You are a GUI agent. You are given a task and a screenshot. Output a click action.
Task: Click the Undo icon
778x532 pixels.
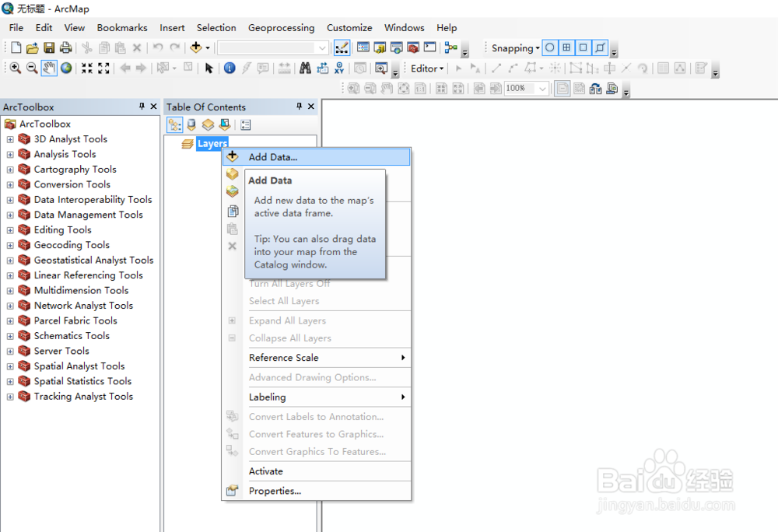[158, 47]
